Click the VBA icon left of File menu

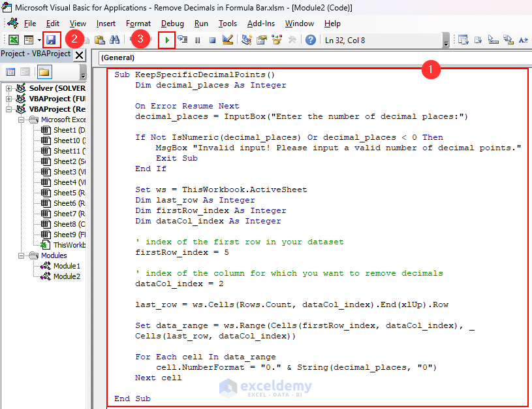point(13,23)
